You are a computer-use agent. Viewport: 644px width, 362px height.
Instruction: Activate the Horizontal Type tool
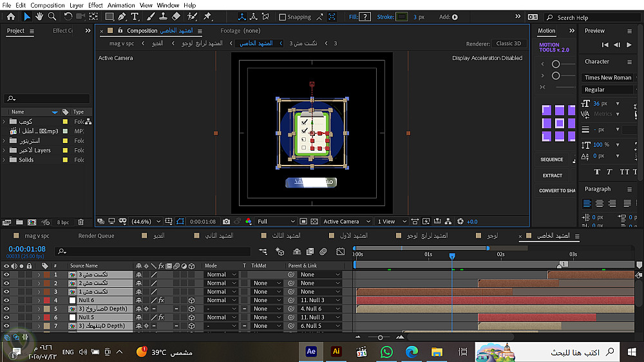134,17
